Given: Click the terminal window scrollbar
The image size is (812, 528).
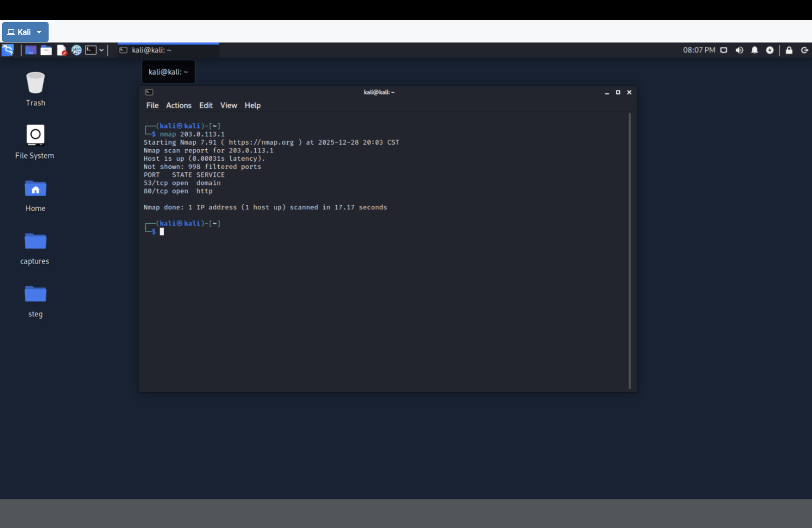Looking at the screenshot, I should pos(630,239).
